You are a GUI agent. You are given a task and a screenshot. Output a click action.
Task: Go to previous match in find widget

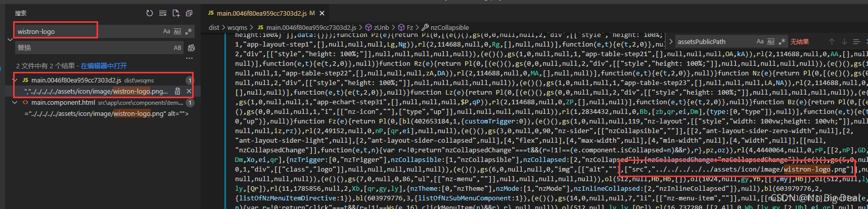(x=832, y=41)
